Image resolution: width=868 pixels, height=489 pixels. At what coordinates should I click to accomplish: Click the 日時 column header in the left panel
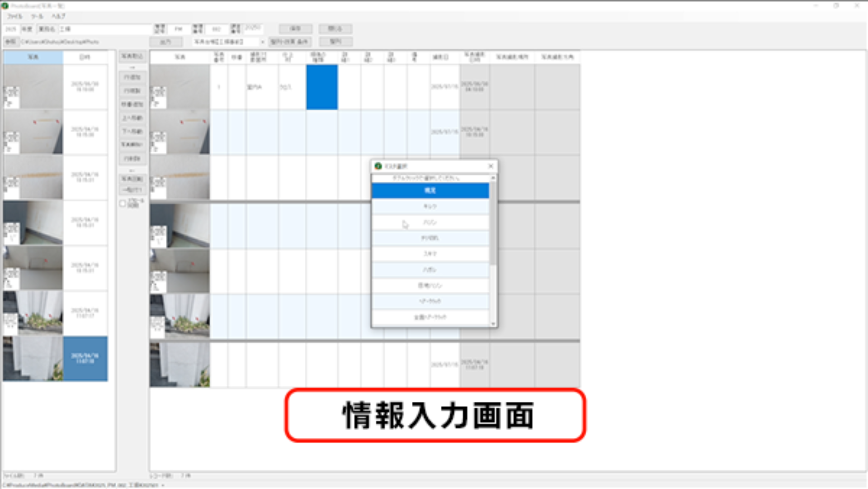pos(85,57)
